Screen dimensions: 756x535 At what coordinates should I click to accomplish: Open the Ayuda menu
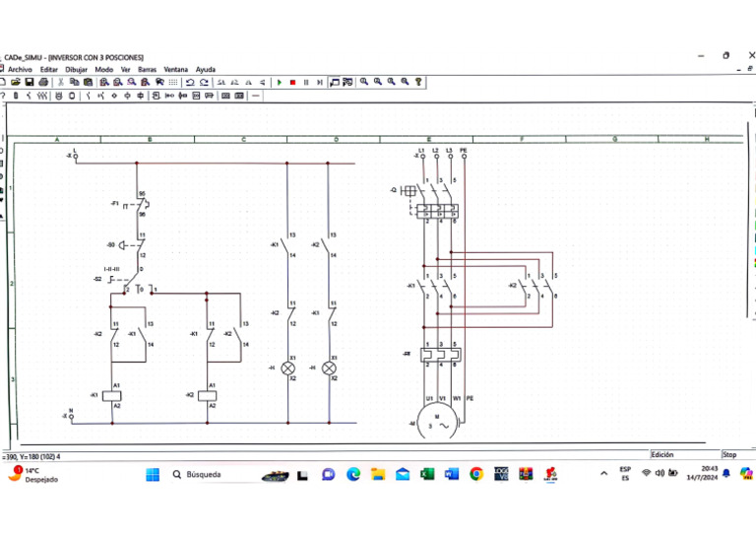point(206,70)
